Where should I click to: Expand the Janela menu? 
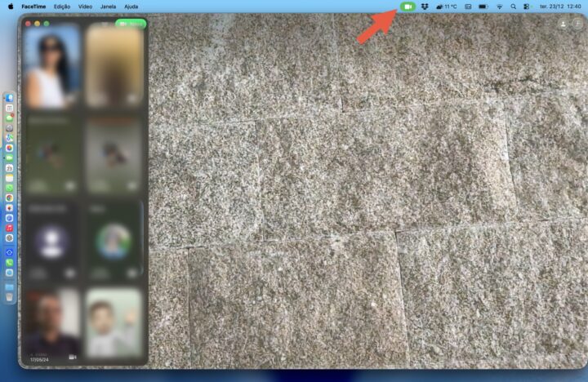pyautogui.click(x=108, y=7)
